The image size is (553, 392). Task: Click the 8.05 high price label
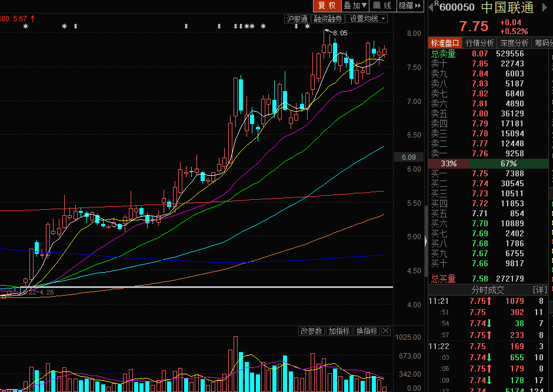point(340,33)
